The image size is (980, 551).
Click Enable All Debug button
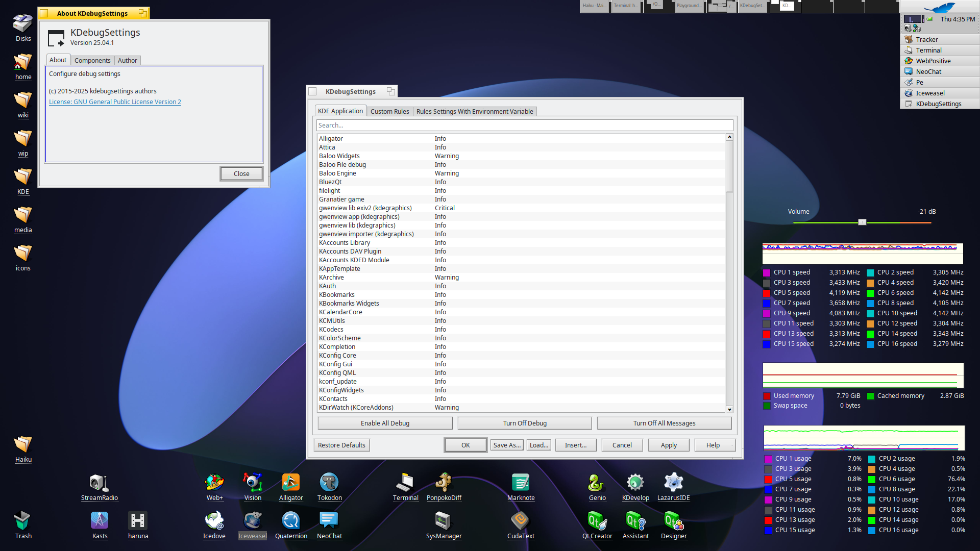385,423
